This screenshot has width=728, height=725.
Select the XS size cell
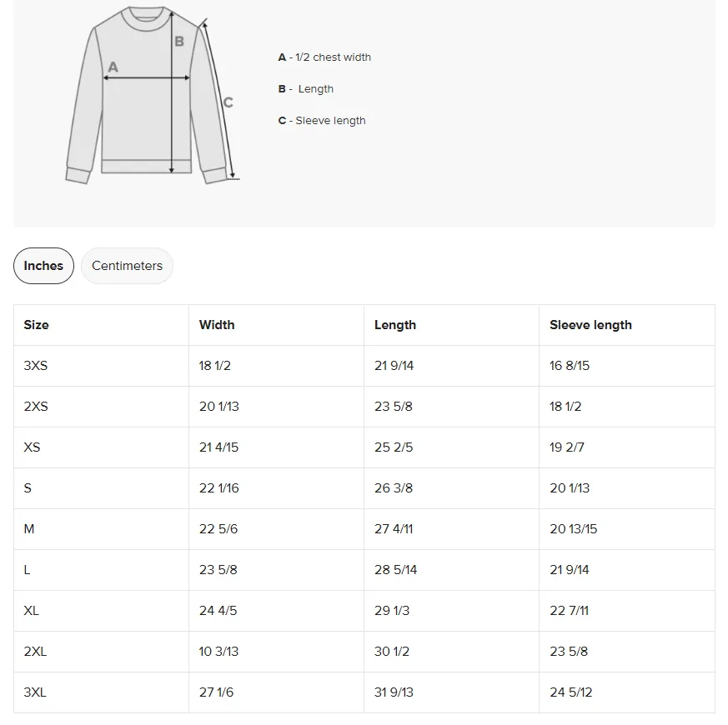pos(101,447)
